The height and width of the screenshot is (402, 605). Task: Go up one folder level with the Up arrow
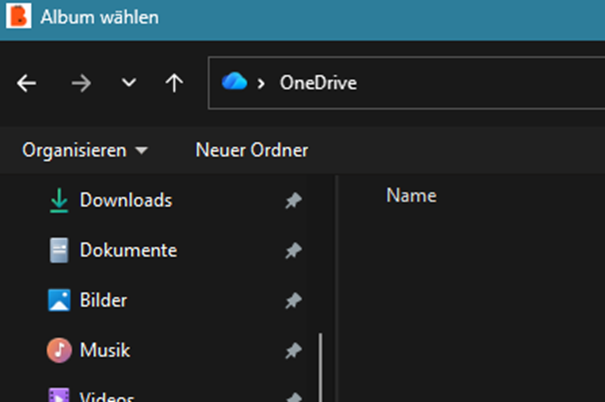[174, 83]
